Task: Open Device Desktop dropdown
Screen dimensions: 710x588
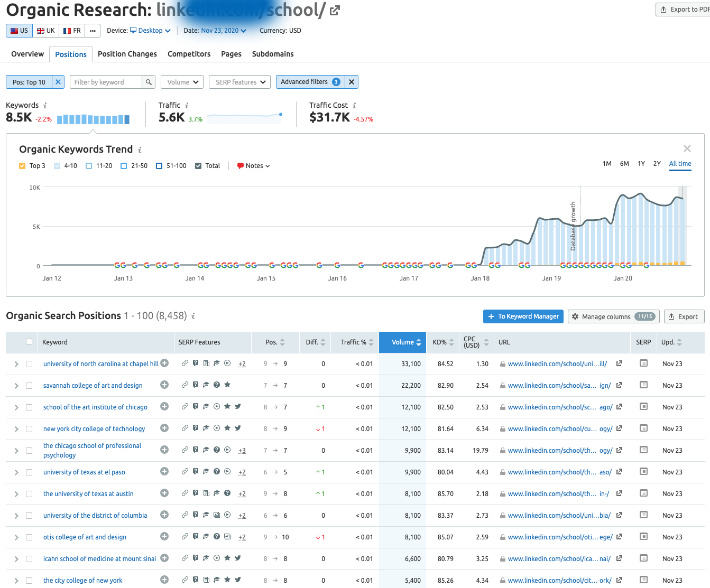Action: (150, 31)
